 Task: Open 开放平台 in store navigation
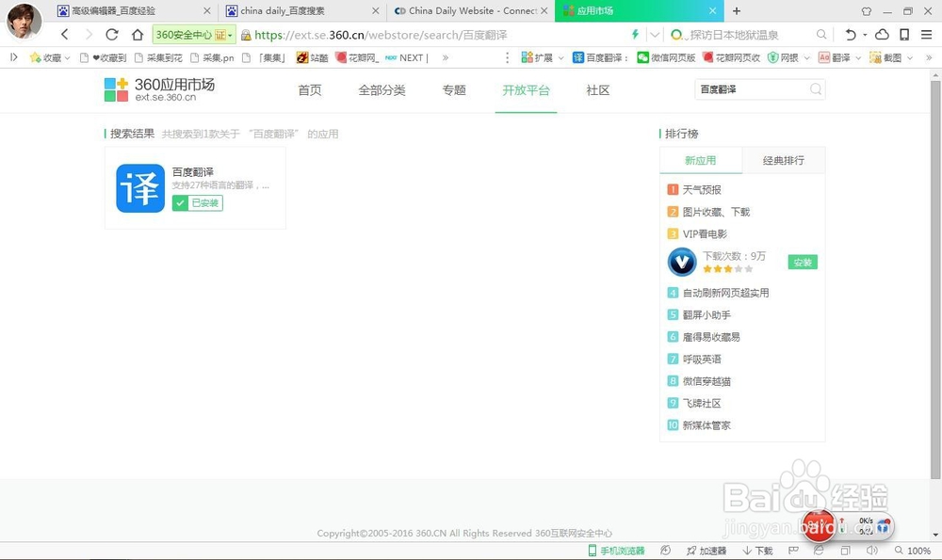click(527, 90)
